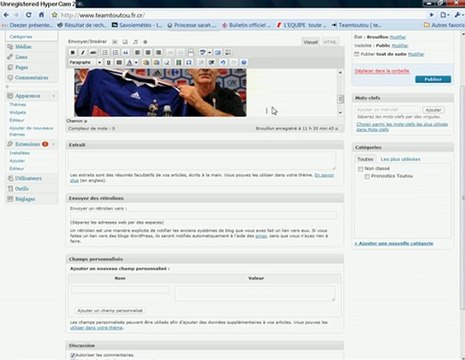Go to browser home page

pyautogui.click(x=41, y=15)
